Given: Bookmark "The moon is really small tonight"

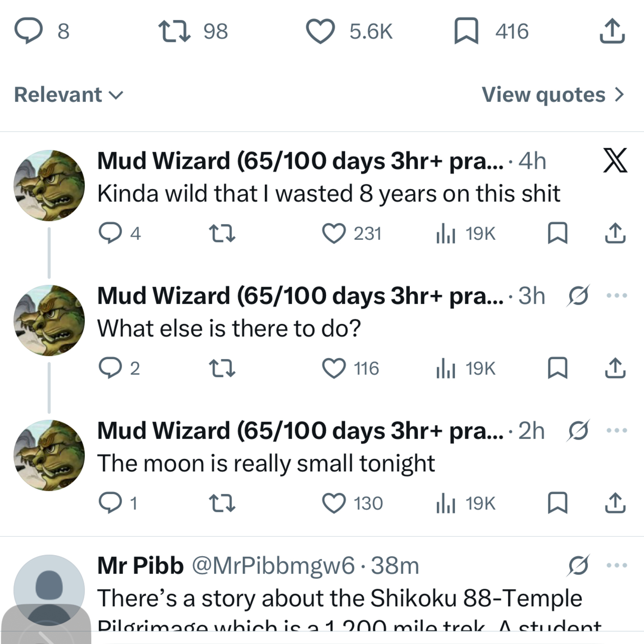Looking at the screenshot, I should click(558, 503).
